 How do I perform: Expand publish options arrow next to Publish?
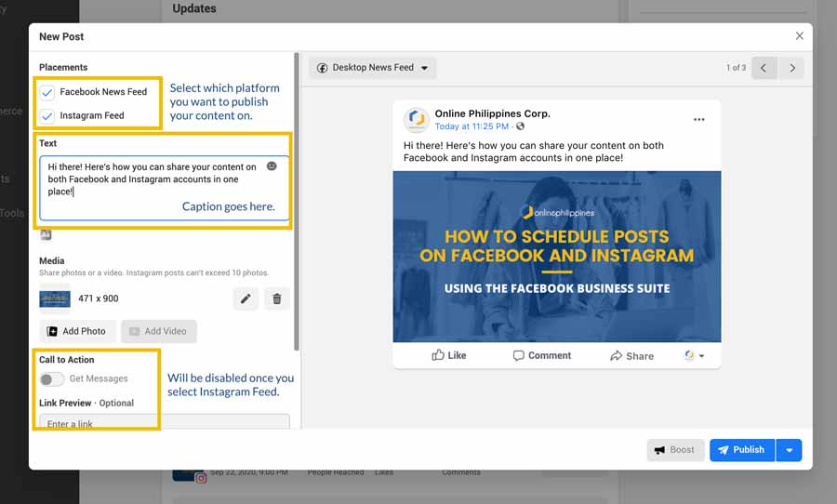[789, 450]
